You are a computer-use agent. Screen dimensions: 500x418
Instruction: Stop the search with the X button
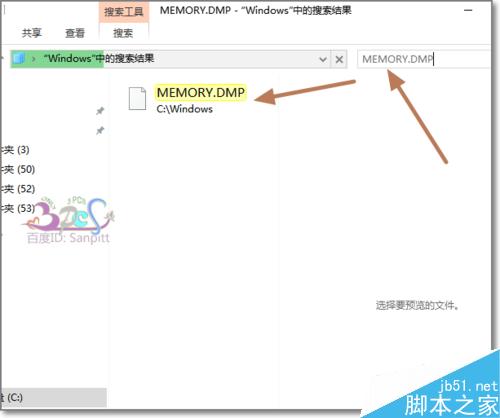pos(339,60)
